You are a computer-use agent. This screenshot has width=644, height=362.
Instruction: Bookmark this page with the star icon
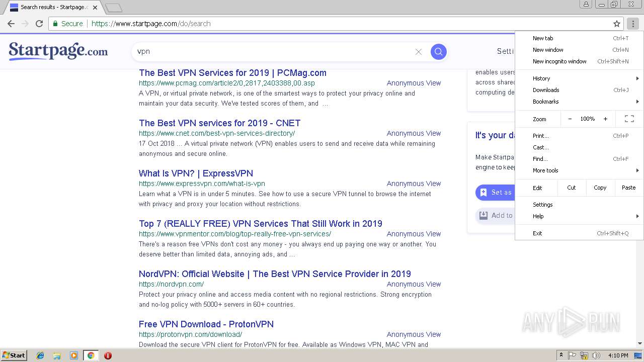coord(617,24)
